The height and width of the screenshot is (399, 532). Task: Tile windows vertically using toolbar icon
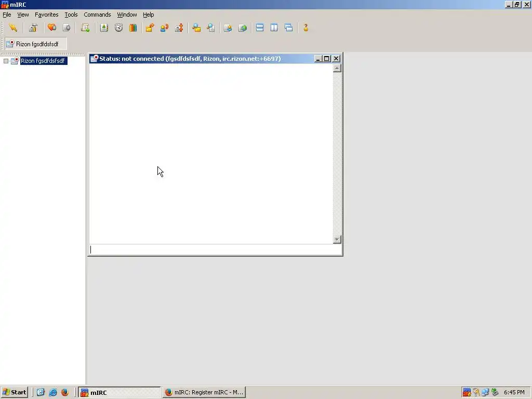pyautogui.click(x=274, y=28)
